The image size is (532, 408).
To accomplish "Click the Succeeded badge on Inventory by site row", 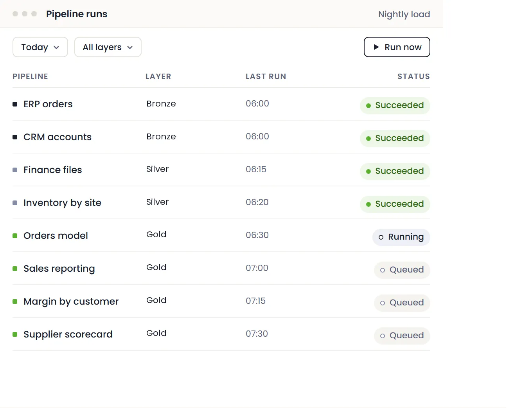I will point(395,204).
